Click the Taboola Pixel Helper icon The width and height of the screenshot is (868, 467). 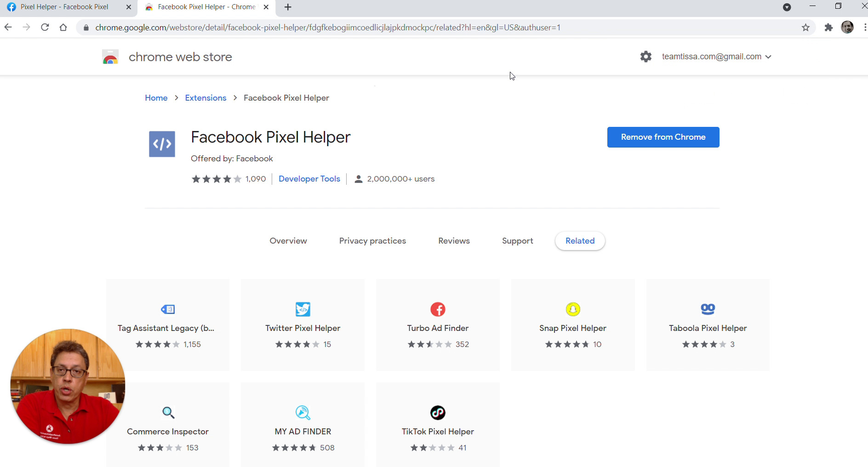(708, 309)
